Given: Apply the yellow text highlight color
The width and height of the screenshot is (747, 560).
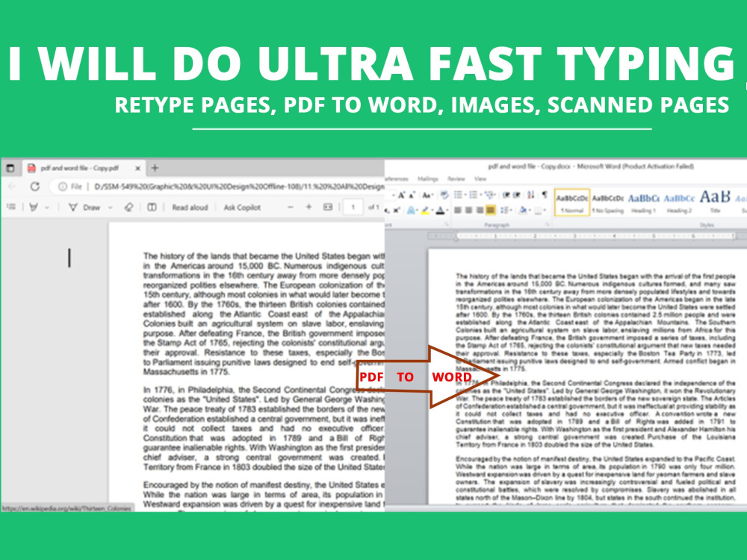Looking at the screenshot, I should pos(425,210).
